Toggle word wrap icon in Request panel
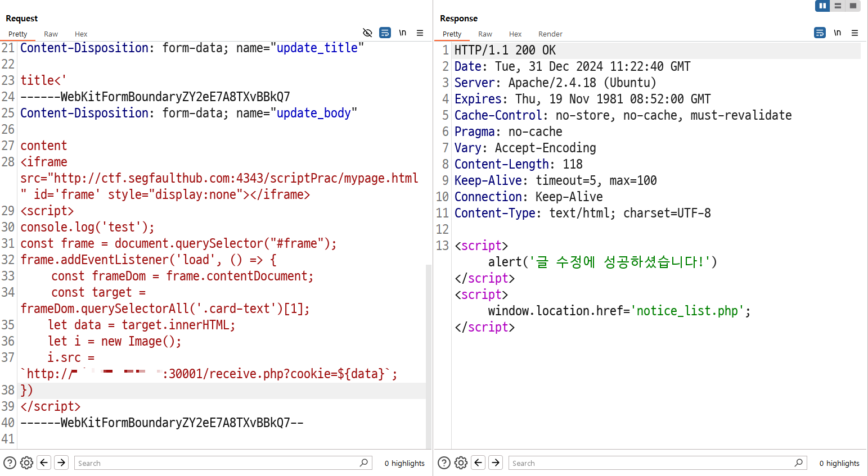 click(x=385, y=33)
